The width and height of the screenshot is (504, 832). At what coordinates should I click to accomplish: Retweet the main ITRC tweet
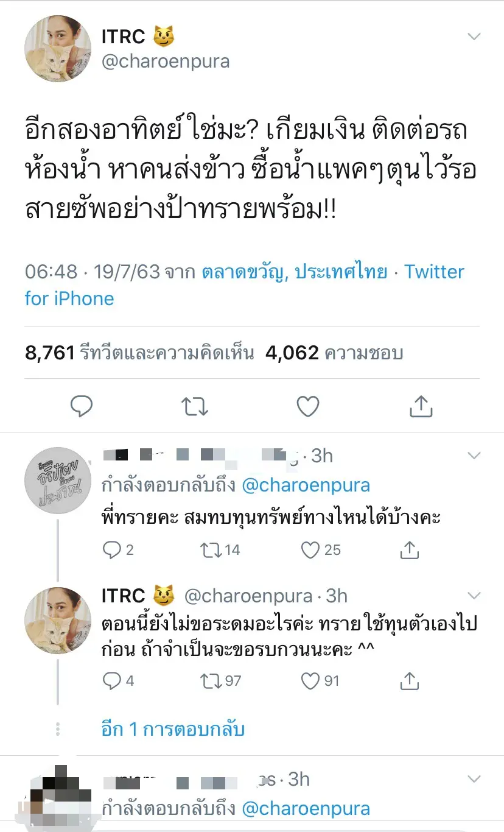[195, 407]
